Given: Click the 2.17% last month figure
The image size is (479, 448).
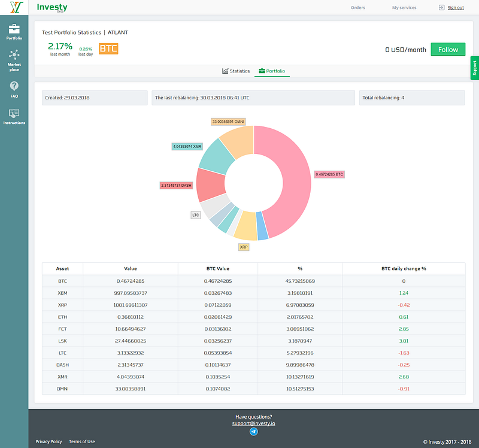Looking at the screenshot, I should coord(60,46).
